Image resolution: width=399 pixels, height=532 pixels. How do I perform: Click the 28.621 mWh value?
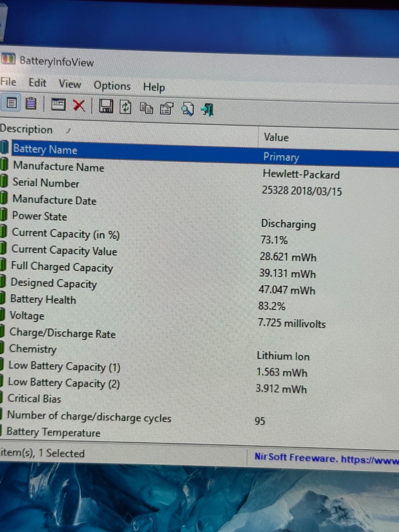click(x=288, y=257)
